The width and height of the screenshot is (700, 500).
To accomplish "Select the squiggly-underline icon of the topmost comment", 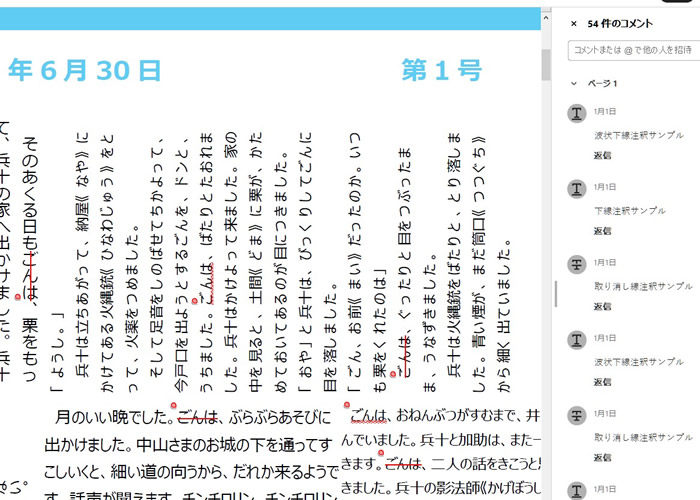I will coord(576,113).
